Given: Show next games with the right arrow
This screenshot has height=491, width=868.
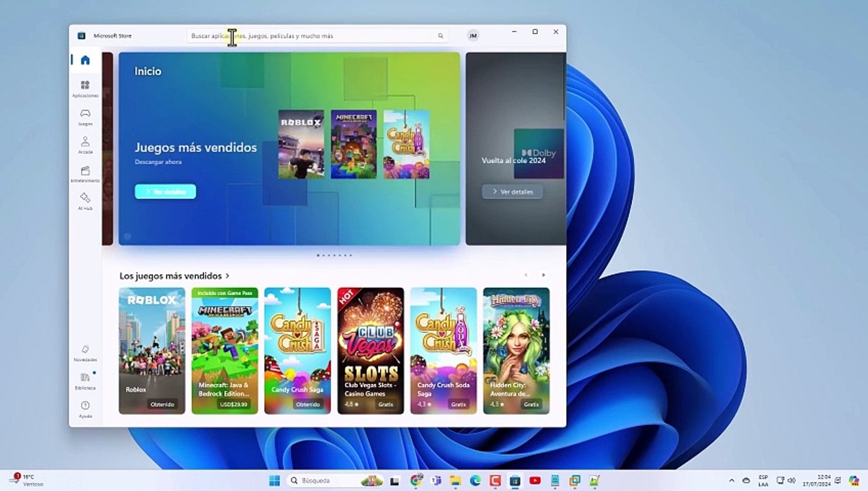Looking at the screenshot, I should click(x=543, y=275).
